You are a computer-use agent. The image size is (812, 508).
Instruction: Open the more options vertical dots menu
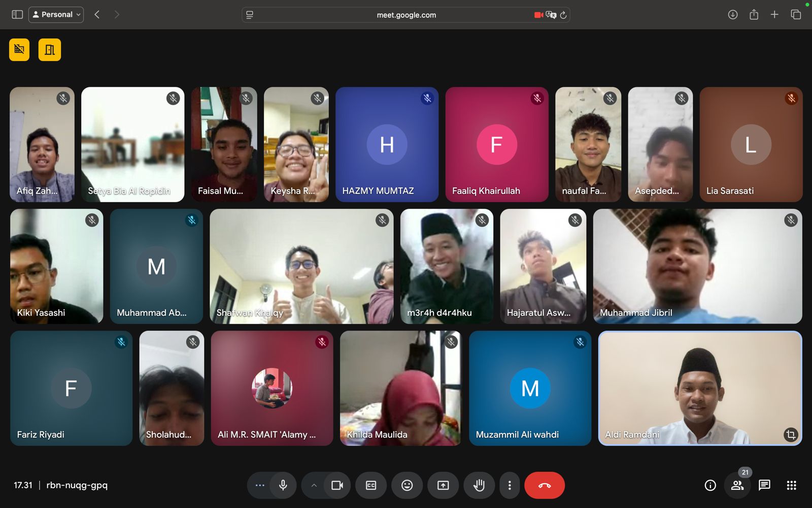pyautogui.click(x=510, y=485)
